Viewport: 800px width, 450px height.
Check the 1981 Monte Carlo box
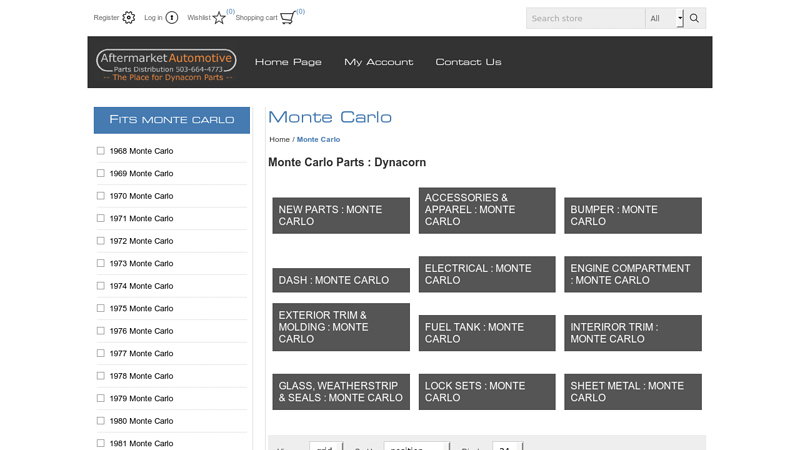pyautogui.click(x=101, y=443)
